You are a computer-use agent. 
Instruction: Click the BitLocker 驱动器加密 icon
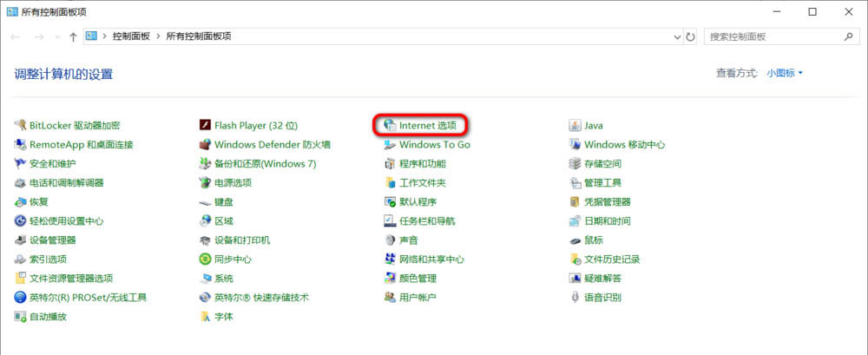pyautogui.click(x=21, y=126)
